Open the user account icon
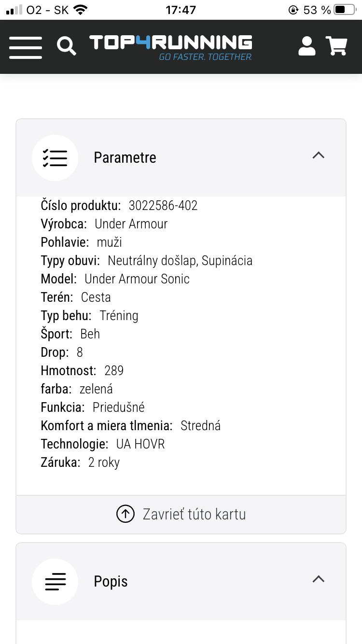362x644 pixels. (306, 46)
